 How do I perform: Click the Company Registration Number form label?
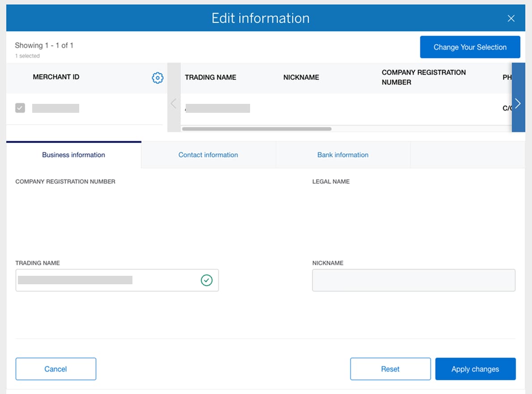(65, 182)
